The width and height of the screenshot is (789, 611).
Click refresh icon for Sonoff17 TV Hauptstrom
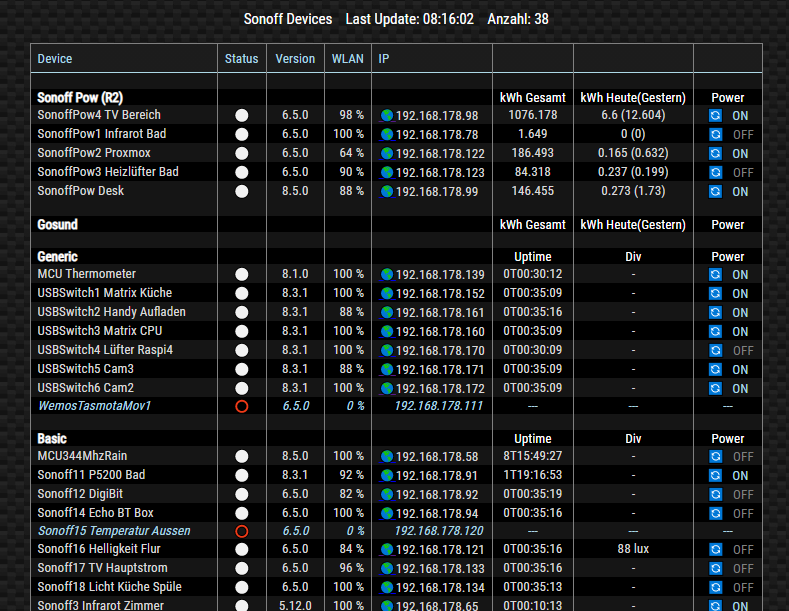(x=716, y=568)
